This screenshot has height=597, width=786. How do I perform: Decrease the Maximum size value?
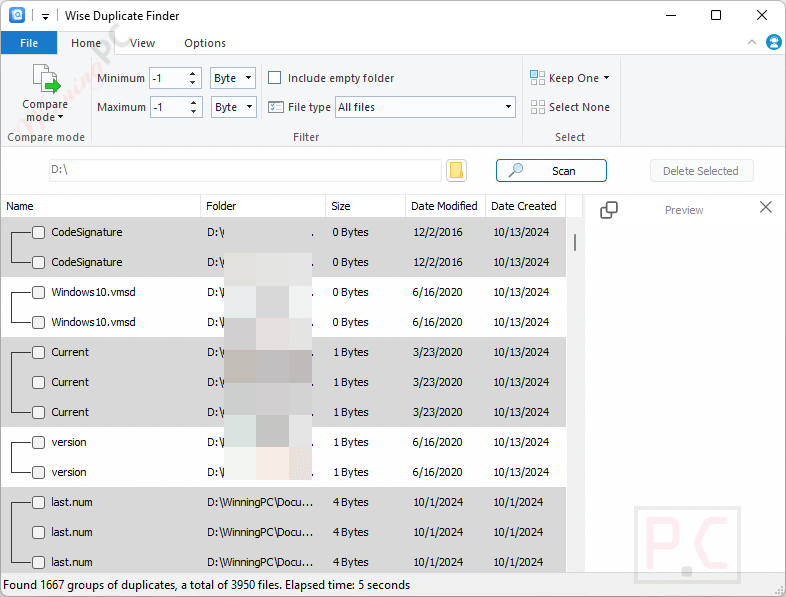click(193, 111)
